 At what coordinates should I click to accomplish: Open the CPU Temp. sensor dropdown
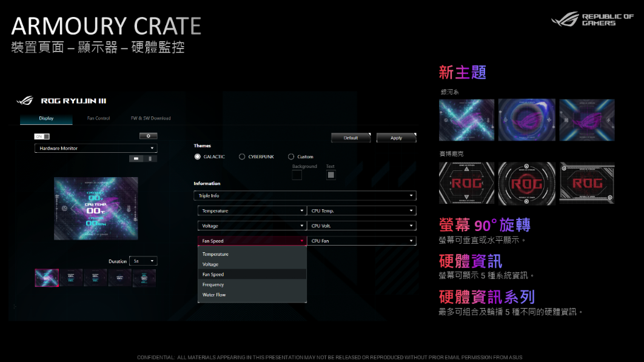click(x=361, y=211)
